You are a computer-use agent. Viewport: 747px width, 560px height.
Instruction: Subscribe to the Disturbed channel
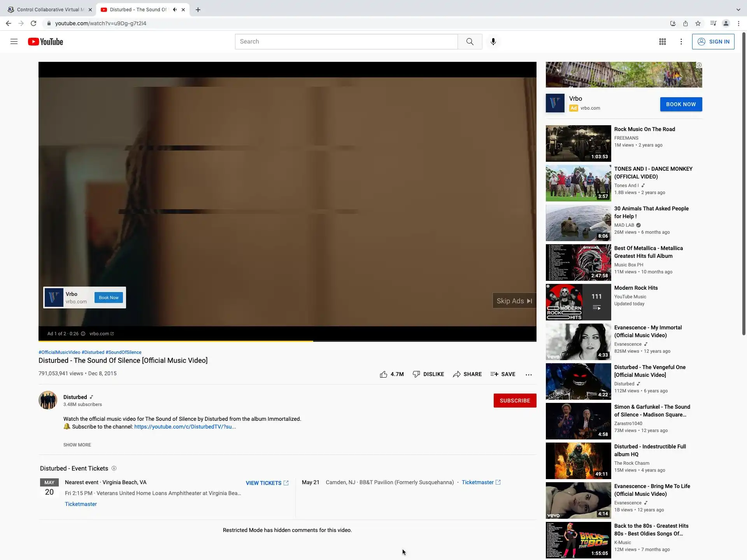click(x=514, y=401)
